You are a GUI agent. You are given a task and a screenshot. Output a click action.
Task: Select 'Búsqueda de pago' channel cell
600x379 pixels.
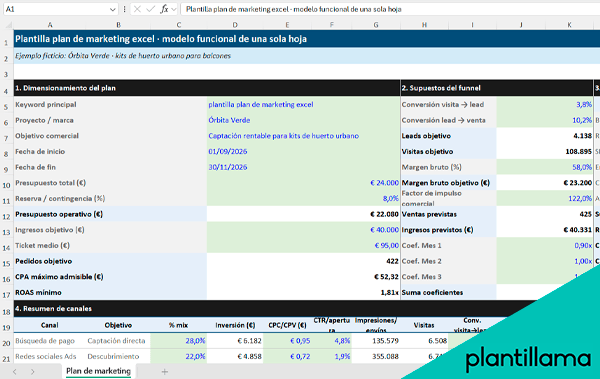tap(50, 341)
